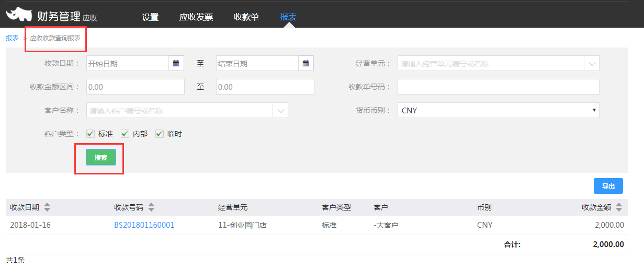The height and width of the screenshot is (269, 644).
Task: Toggle the 临时 customer type checkbox
Action: (160, 134)
